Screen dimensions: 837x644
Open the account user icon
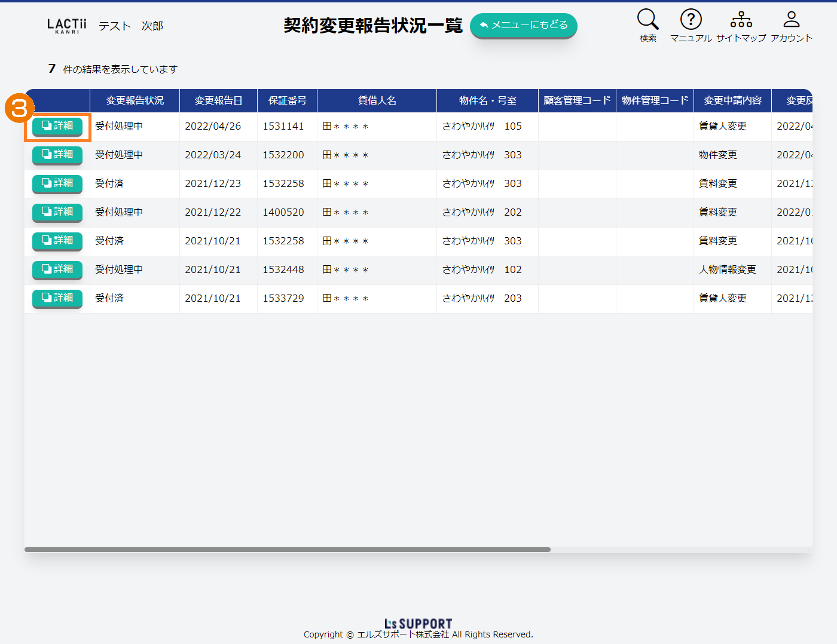pyautogui.click(x=791, y=20)
